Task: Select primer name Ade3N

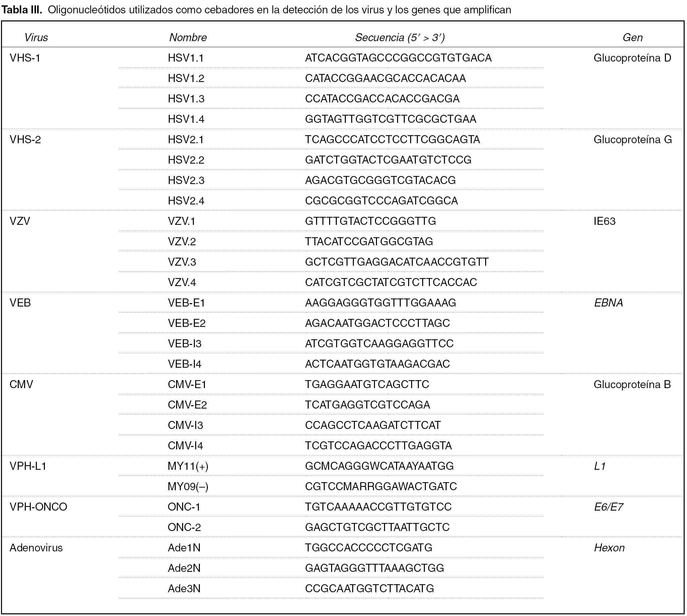Action: point(184,589)
